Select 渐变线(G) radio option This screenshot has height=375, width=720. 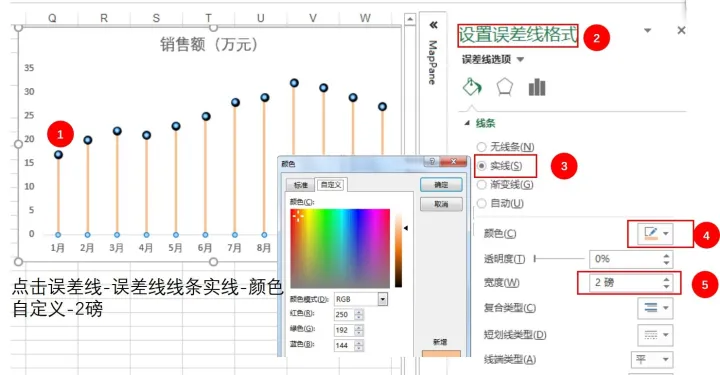point(481,185)
